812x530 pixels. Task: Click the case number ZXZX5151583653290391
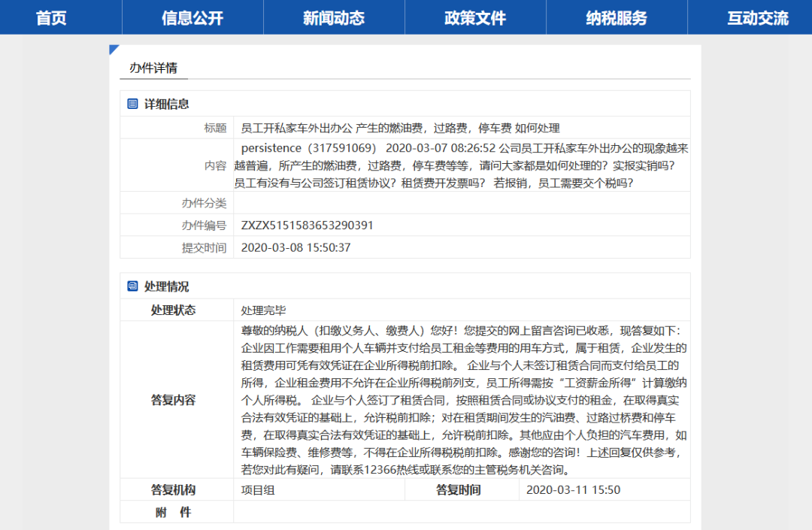307,225
